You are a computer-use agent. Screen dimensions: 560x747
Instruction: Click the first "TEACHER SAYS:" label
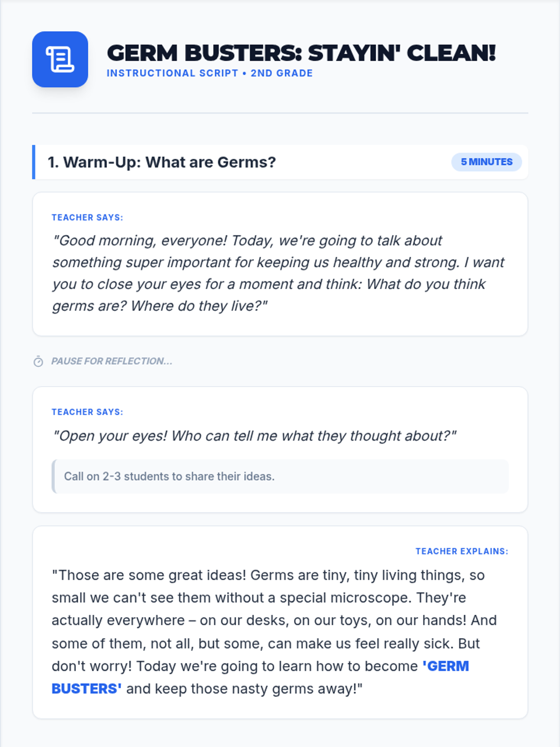(87, 218)
